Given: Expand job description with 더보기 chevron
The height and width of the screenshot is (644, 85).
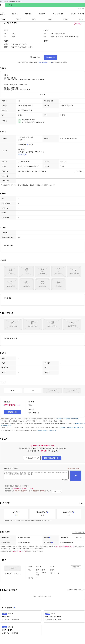Looking at the screenshot, I should [x=42, y=95].
